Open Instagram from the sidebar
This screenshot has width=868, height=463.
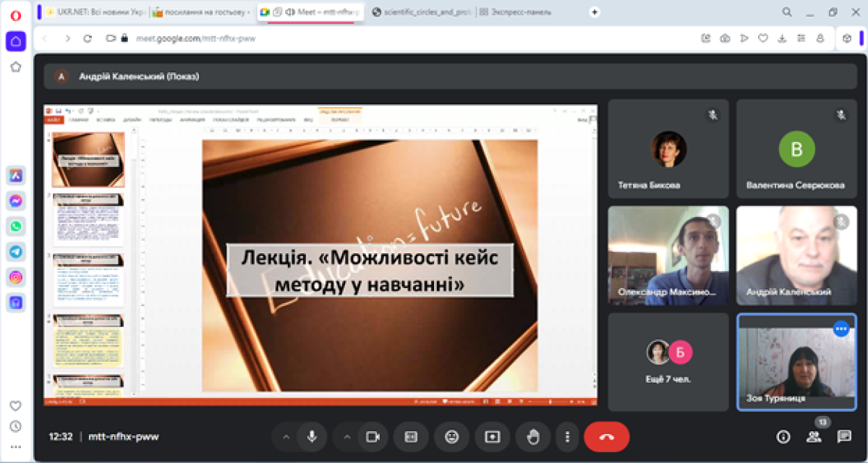[x=16, y=277]
